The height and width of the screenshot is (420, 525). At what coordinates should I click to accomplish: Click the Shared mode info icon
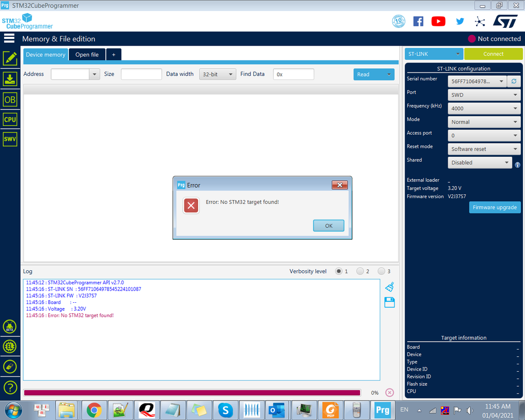pyautogui.click(x=517, y=165)
